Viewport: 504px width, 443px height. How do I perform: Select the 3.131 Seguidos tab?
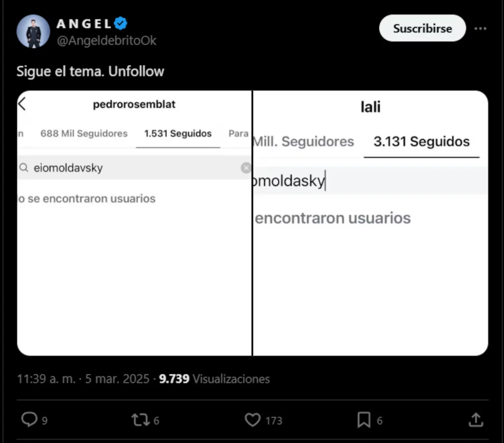tap(421, 142)
